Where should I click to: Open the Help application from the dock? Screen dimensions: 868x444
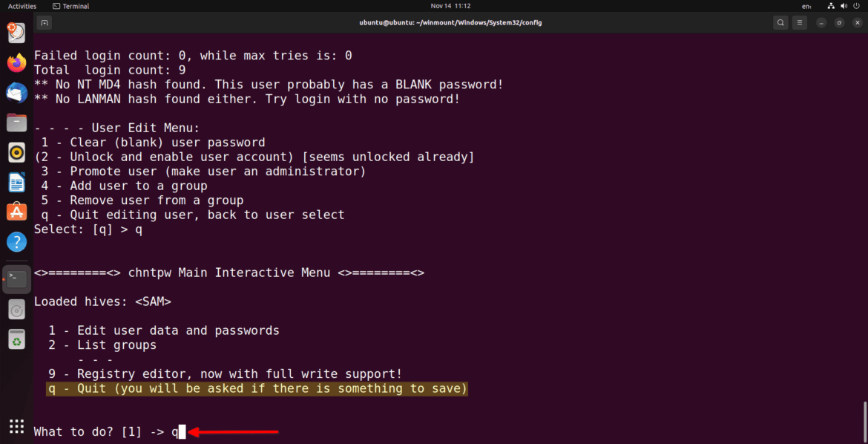[16, 241]
